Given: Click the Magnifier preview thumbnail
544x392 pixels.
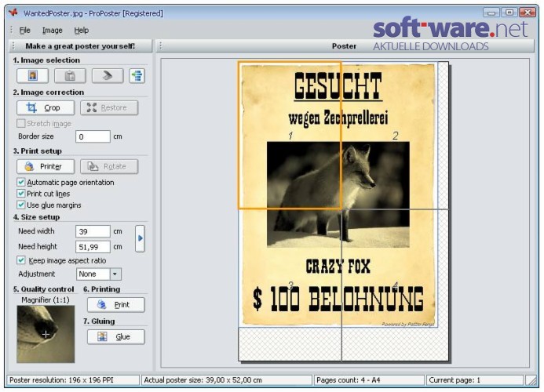Looking at the screenshot, I should pyautogui.click(x=46, y=334).
